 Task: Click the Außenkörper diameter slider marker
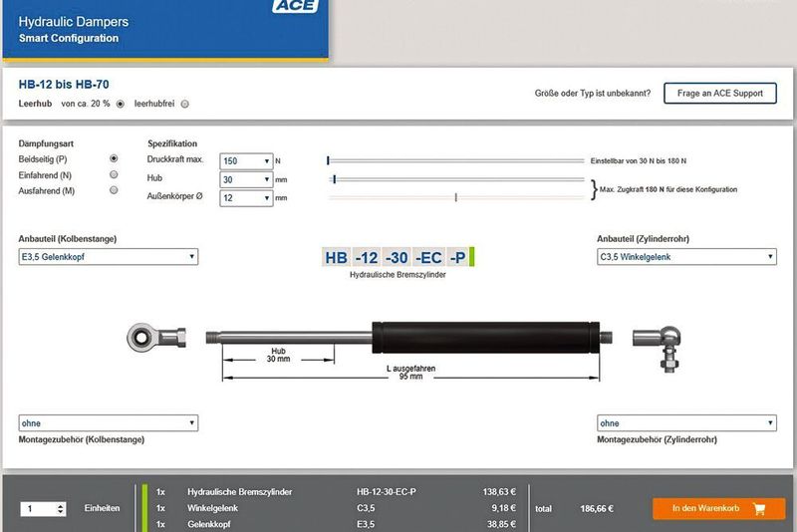click(x=456, y=197)
